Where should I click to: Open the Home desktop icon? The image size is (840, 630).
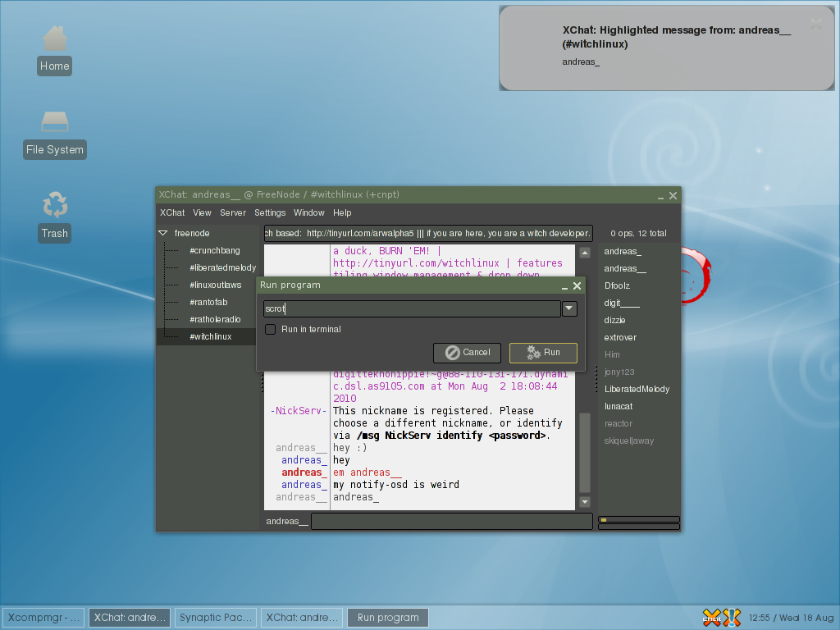pos(54,49)
